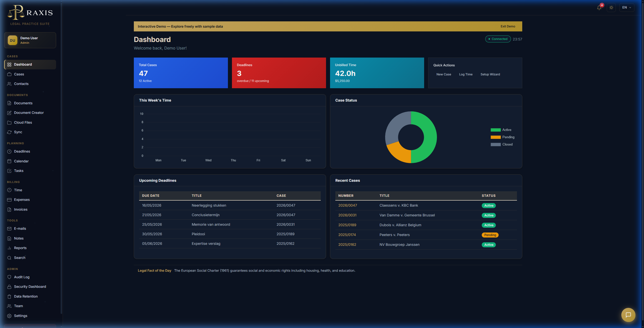Toggle the light/dark theme sun icon

pyautogui.click(x=611, y=8)
